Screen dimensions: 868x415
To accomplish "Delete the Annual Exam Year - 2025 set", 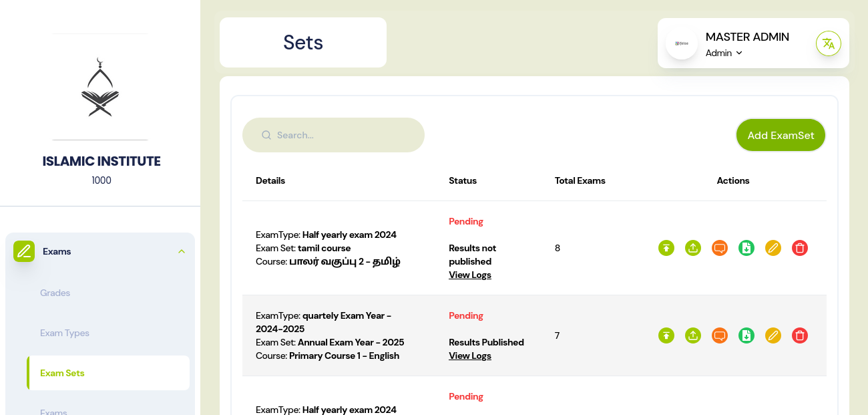I will click(800, 335).
